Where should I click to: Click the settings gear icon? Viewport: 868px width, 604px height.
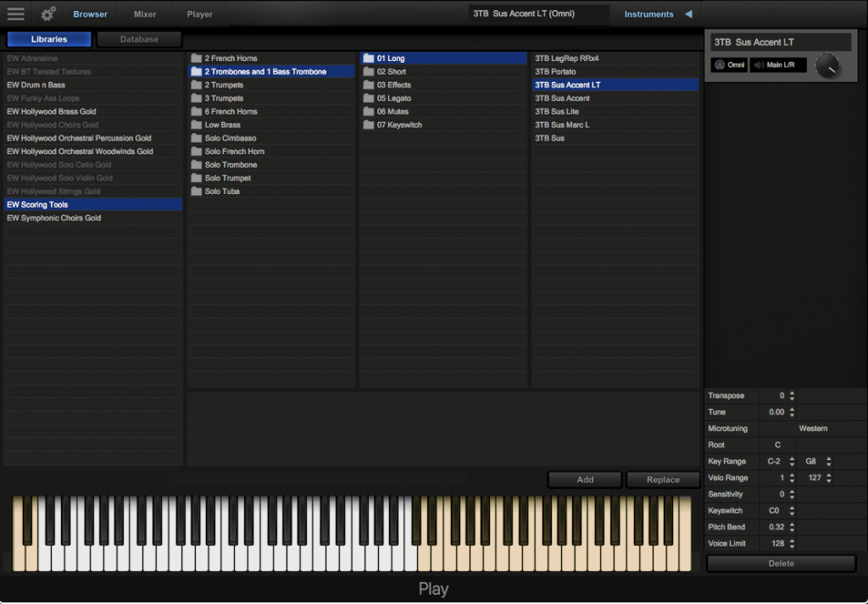[x=47, y=14]
